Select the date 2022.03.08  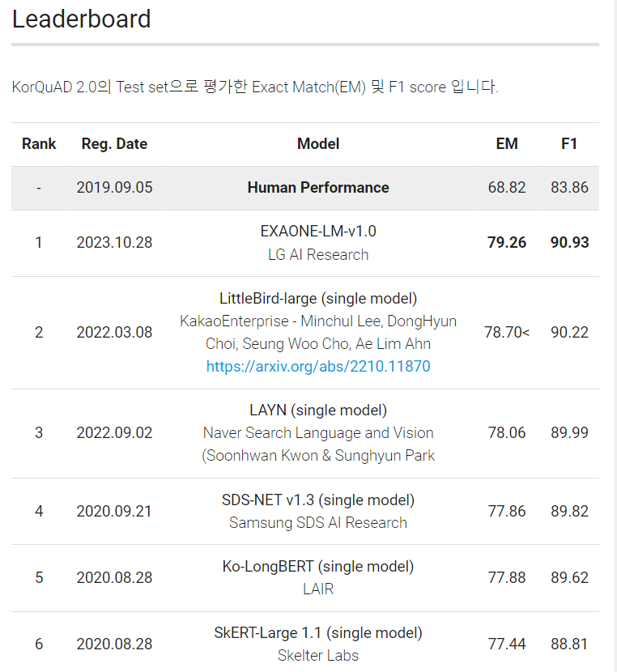pyautogui.click(x=114, y=333)
